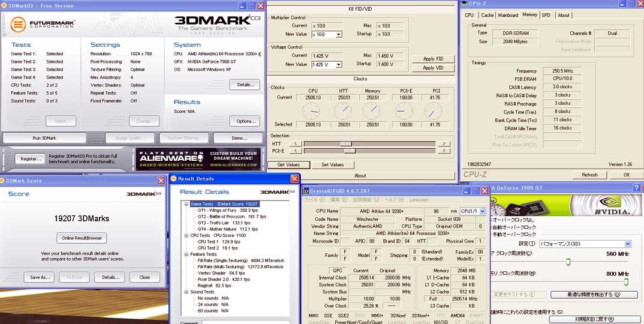Click the HTT slider thumb

click(x=346, y=143)
